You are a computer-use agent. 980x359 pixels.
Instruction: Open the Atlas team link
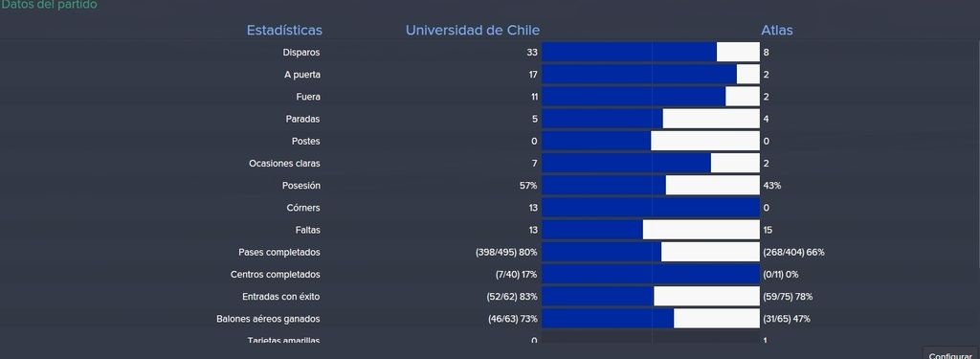tap(777, 30)
